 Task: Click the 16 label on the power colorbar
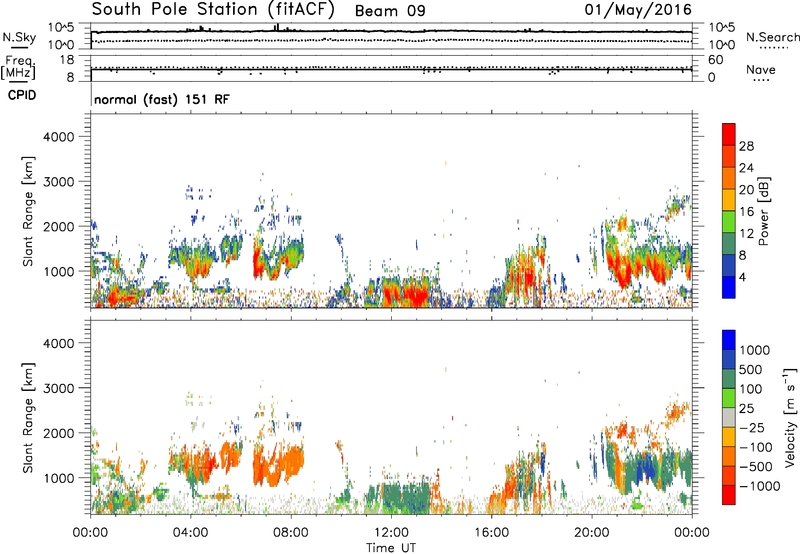pyautogui.click(x=746, y=212)
